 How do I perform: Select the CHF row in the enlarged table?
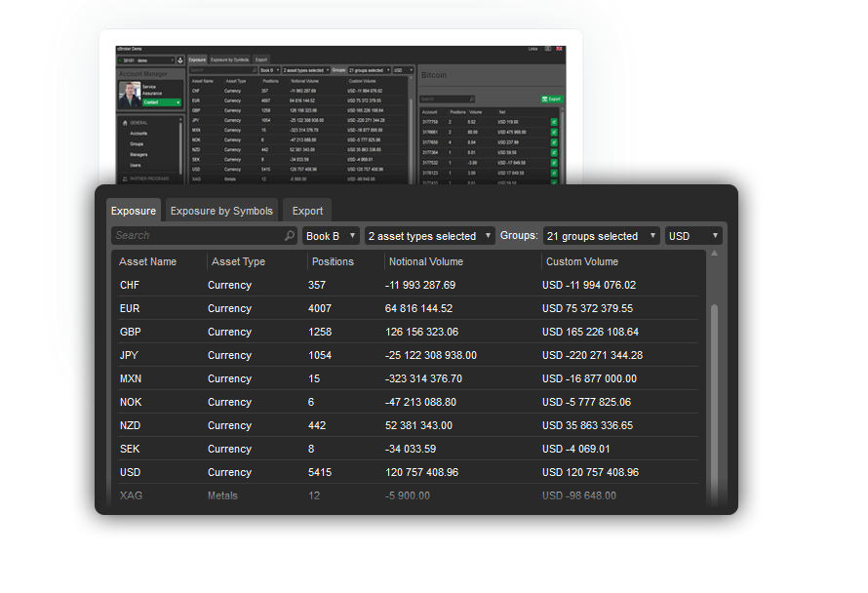coord(409,285)
